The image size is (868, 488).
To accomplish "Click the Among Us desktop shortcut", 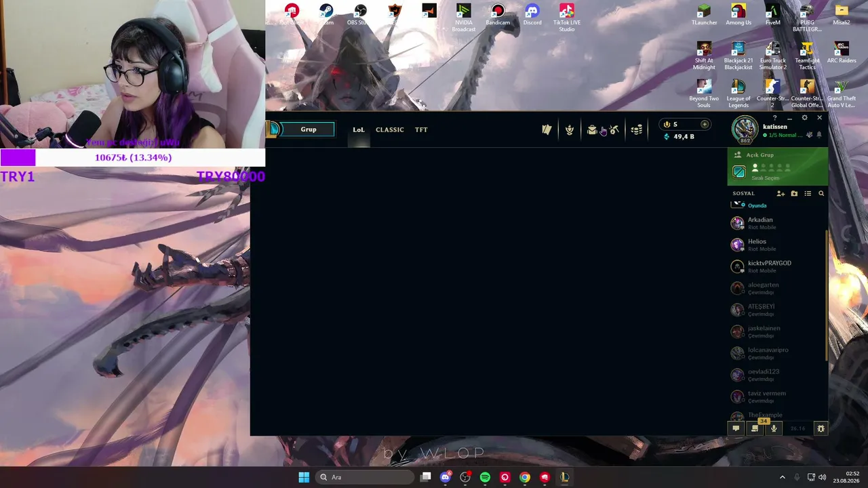I will pos(738,15).
